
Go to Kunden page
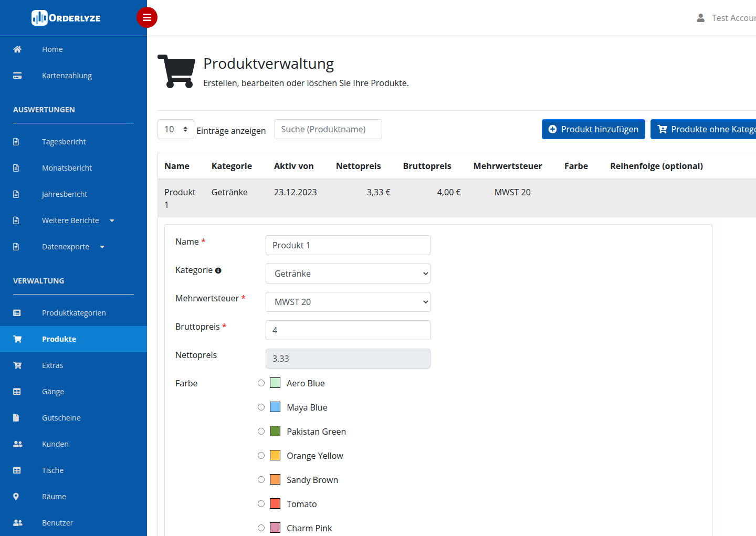point(55,444)
